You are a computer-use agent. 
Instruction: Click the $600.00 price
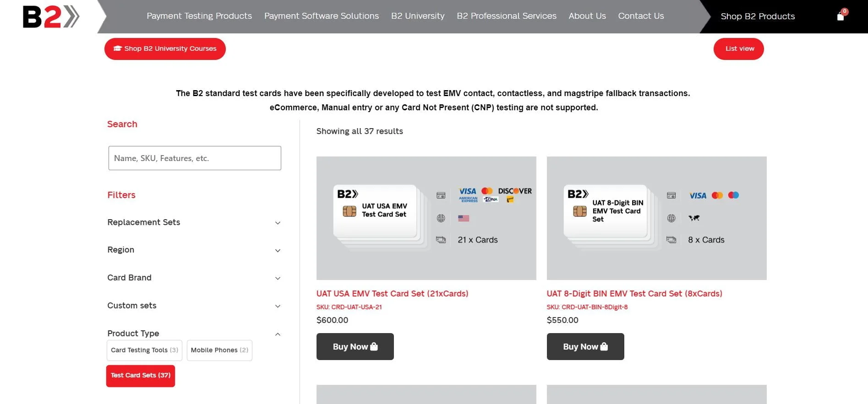tap(332, 320)
